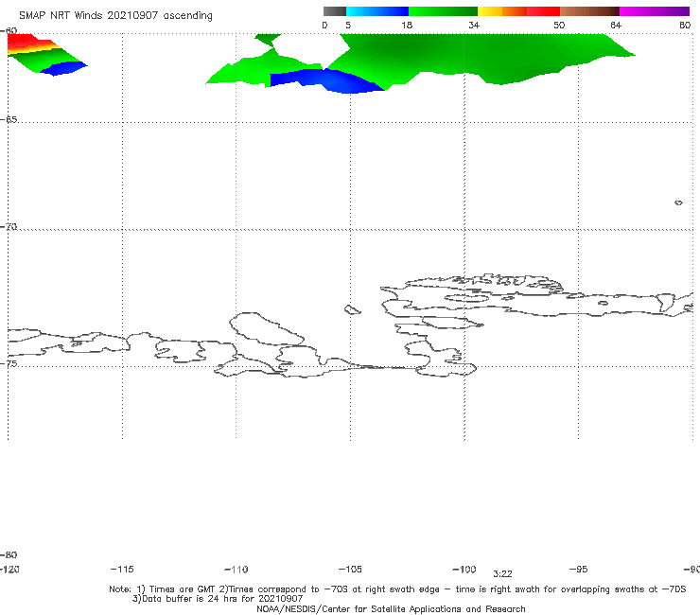This screenshot has height=615, width=700.
Task: Click the color bar label '34'
Action: 474,25
